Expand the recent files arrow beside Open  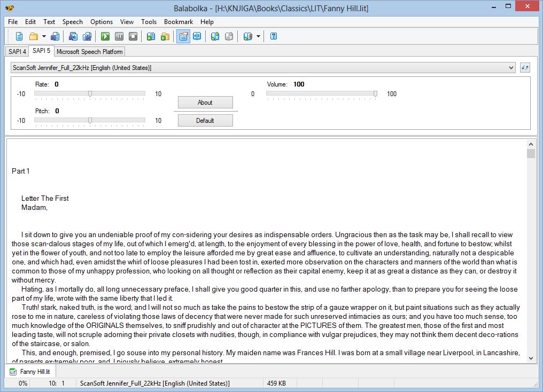[x=44, y=36]
